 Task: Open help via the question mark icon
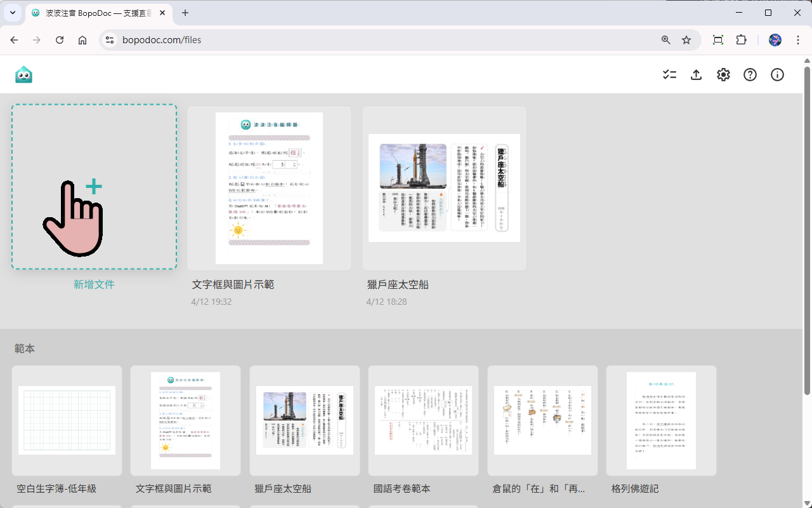pyautogui.click(x=750, y=74)
